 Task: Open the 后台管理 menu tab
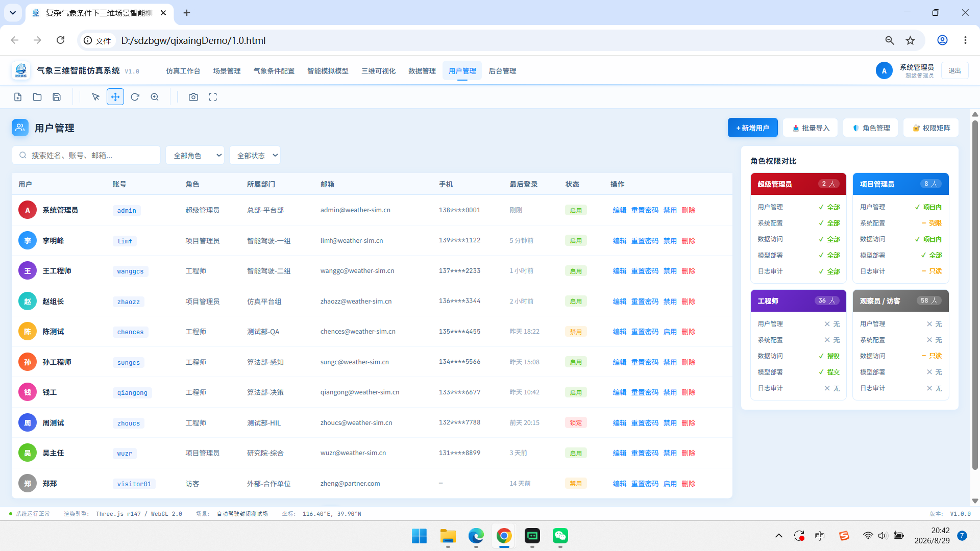(502, 71)
